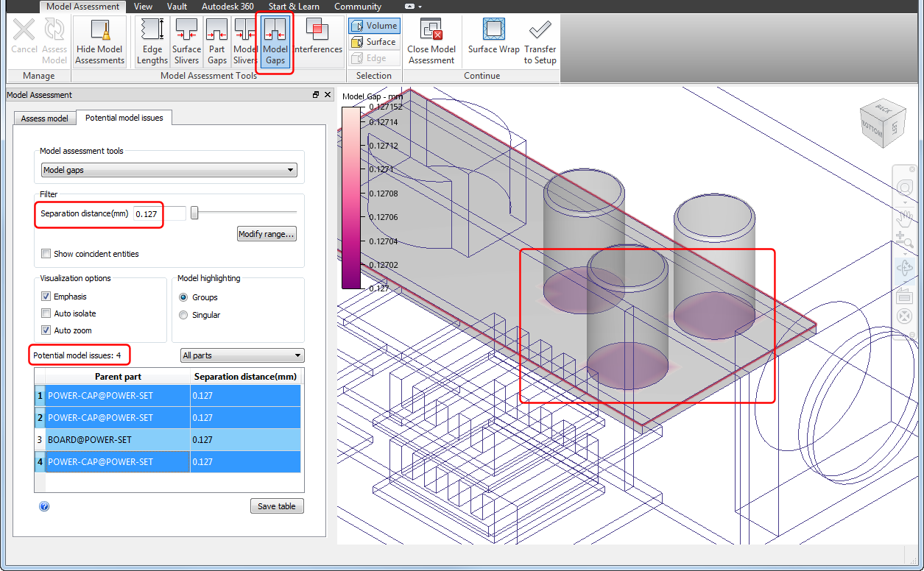Screen dimensions: 924x571
Task: Activate the Orbit navigation tool
Action: 905,268
